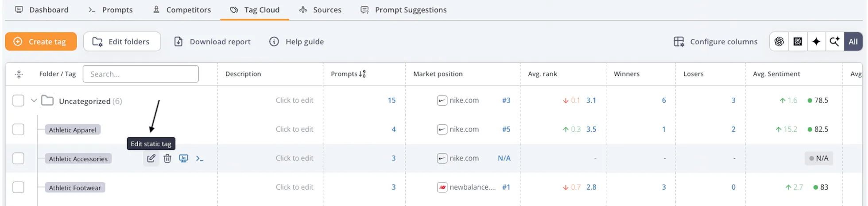
Task: Filter by the ChatGPT engine icon
Action: click(779, 42)
